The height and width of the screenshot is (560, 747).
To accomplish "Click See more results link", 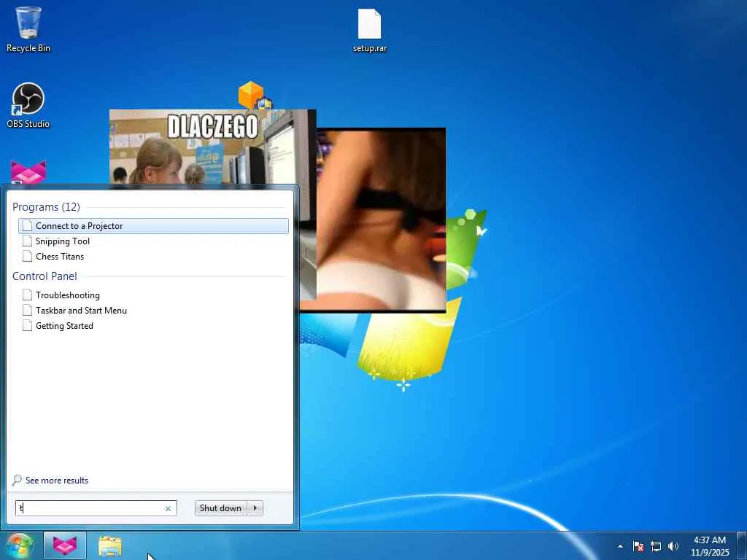I will (50, 480).
